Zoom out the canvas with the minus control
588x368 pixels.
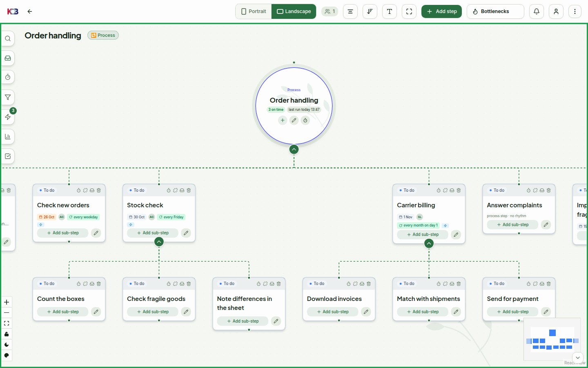[x=7, y=313]
